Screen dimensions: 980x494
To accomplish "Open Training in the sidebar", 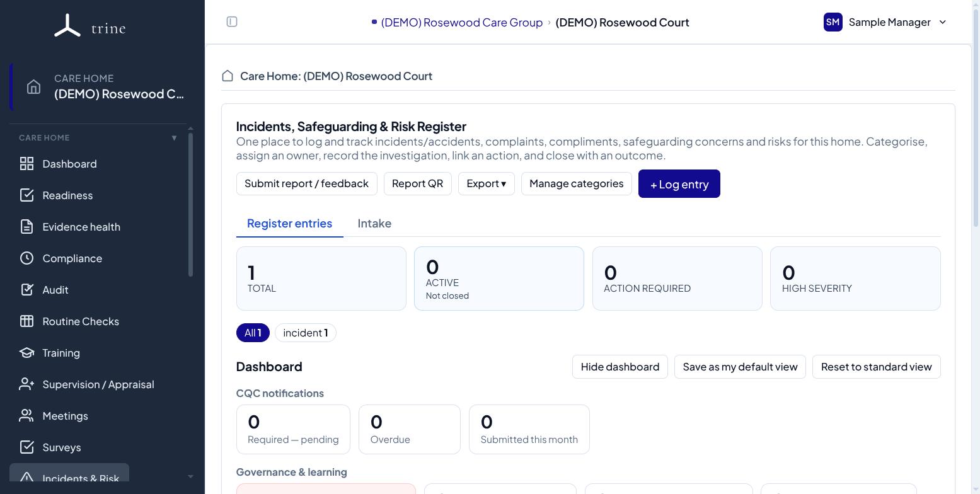I will click(x=61, y=353).
